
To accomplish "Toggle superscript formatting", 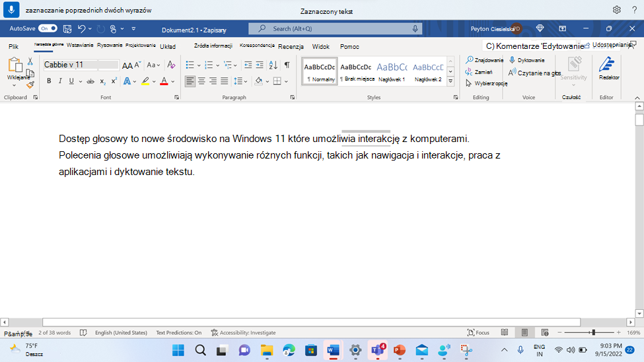I will tap(114, 81).
